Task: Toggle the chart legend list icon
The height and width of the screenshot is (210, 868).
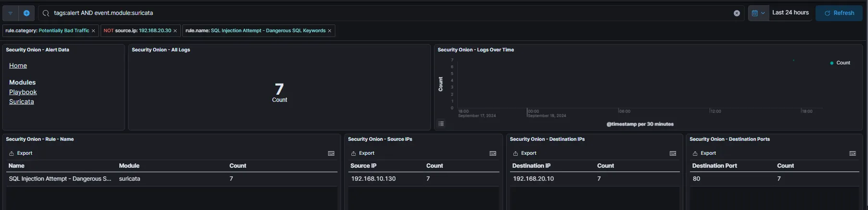Action: 441,124
